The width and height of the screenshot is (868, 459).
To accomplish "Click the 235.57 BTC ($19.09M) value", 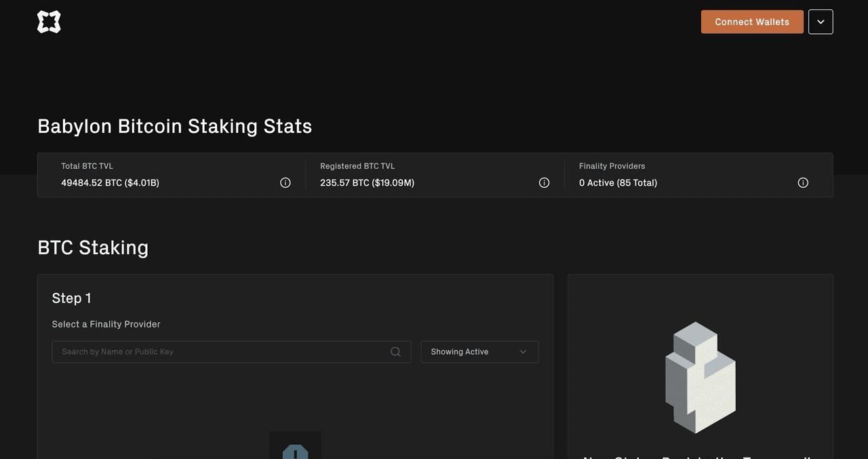I will [368, 183].
